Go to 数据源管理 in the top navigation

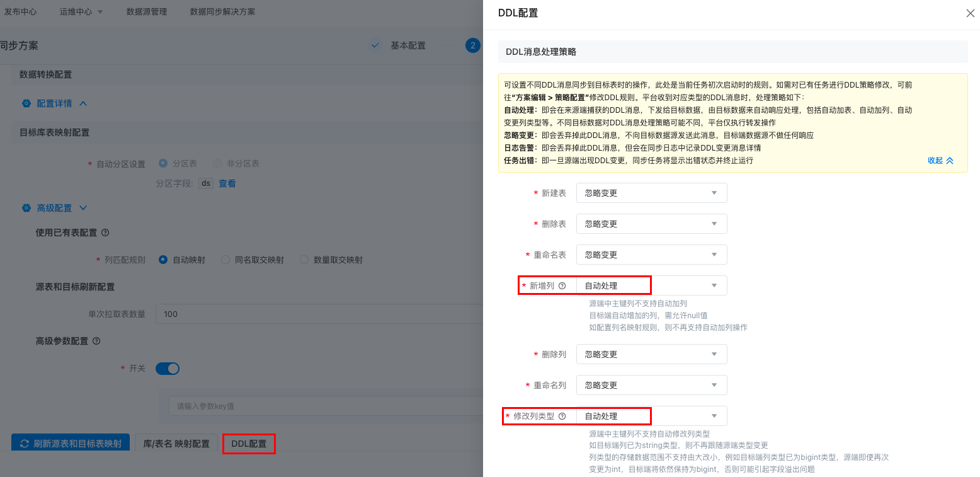point(147,11)
